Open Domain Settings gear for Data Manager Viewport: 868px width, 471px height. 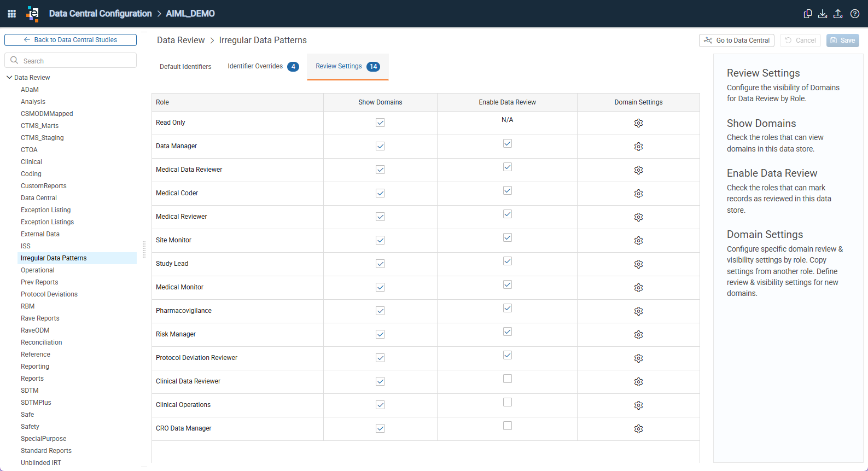tap(638, 147)
